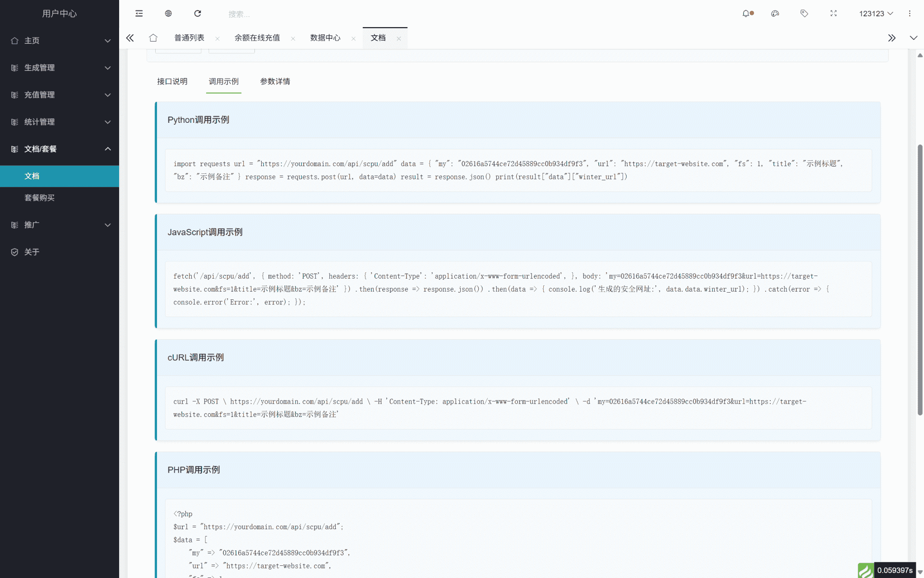Switch to the 参数详情 tab
The height and width of the screenshot is (578, 924).
point(275,81)
